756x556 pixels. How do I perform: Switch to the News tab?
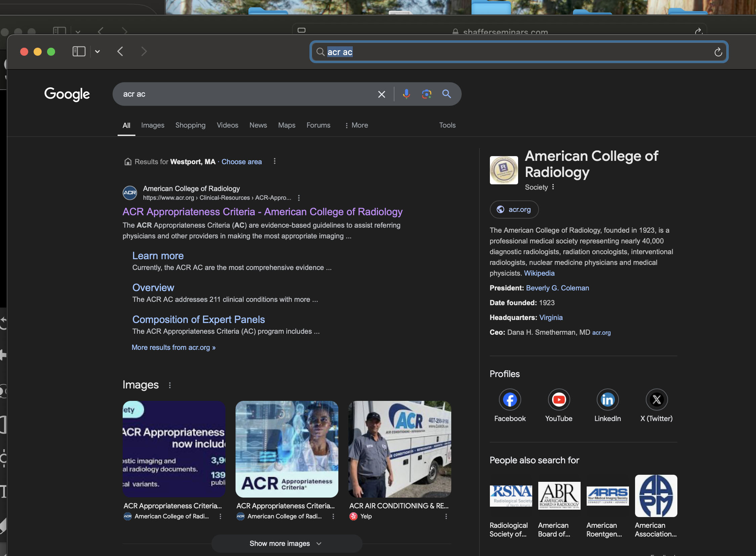point(258,125)
